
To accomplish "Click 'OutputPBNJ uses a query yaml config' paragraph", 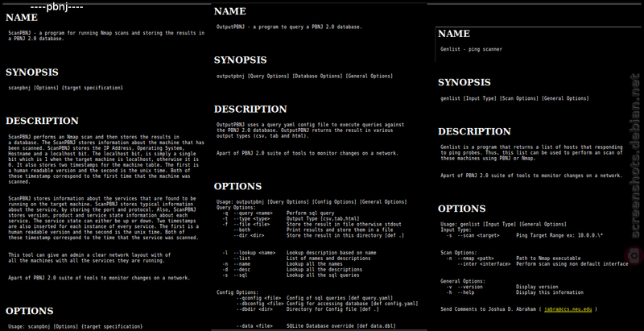I will (x=311, y=130).
